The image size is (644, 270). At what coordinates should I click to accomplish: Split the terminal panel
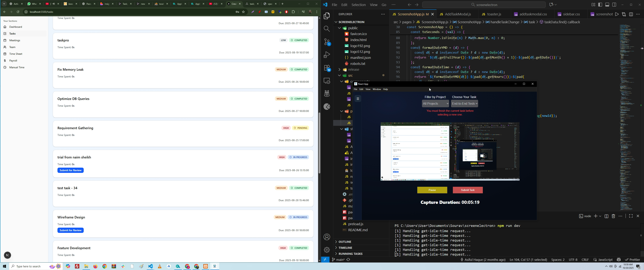[607, 216]
